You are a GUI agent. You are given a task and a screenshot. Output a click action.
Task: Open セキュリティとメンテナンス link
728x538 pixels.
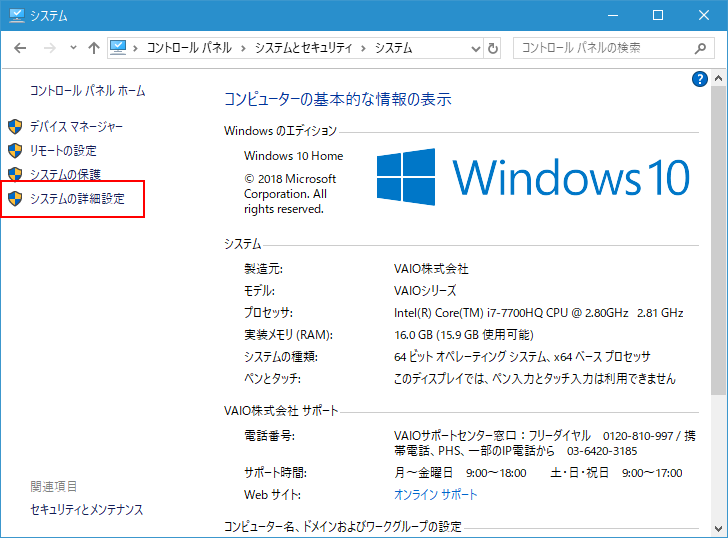pos(87,510)
